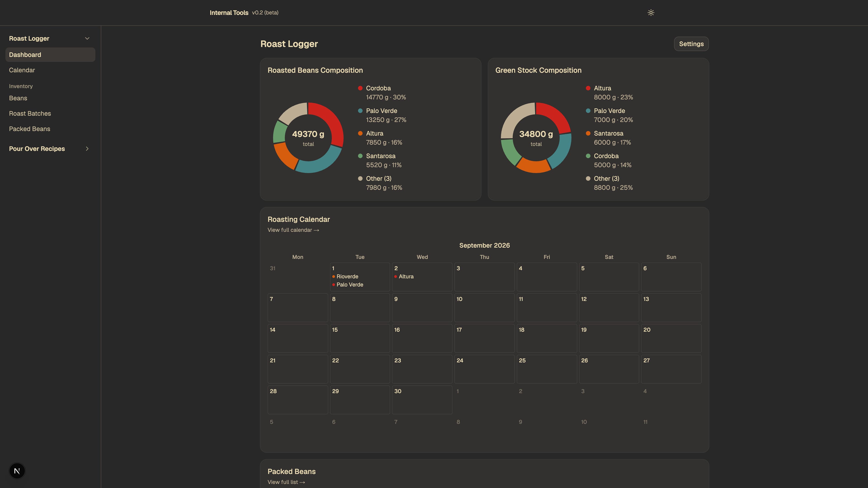The image size is (868, 488).
Task: Click the Inventory sidebar group label
Action: click(21, 86)
